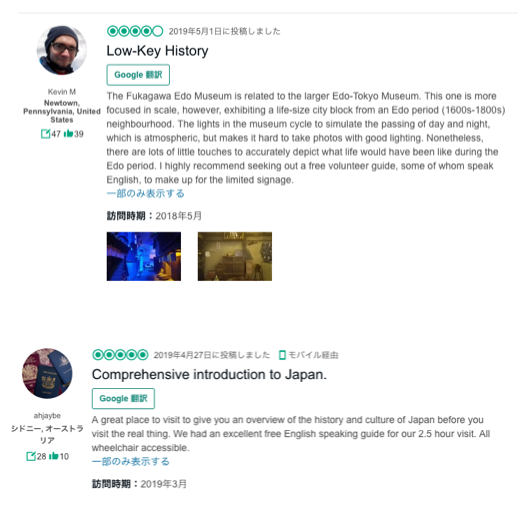Click the mobile phone icon next to モバイル経由

click(x=282, y=355)
